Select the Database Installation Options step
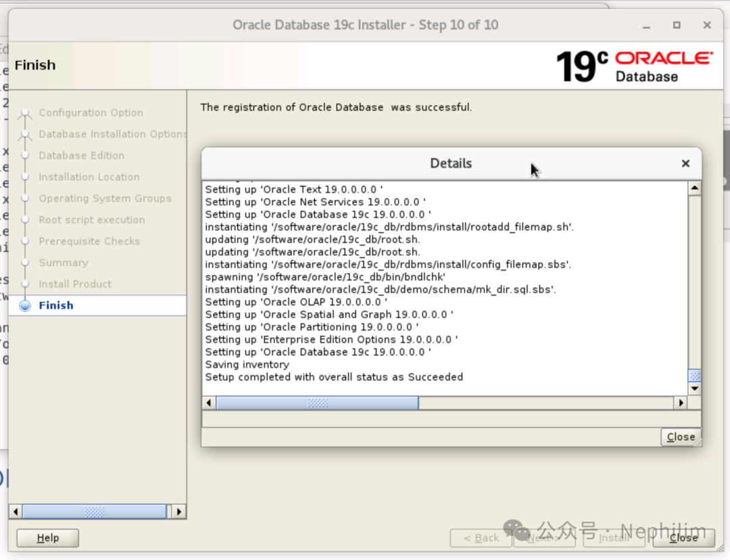This screenshot has width=730, height=560. pos(113,134)
